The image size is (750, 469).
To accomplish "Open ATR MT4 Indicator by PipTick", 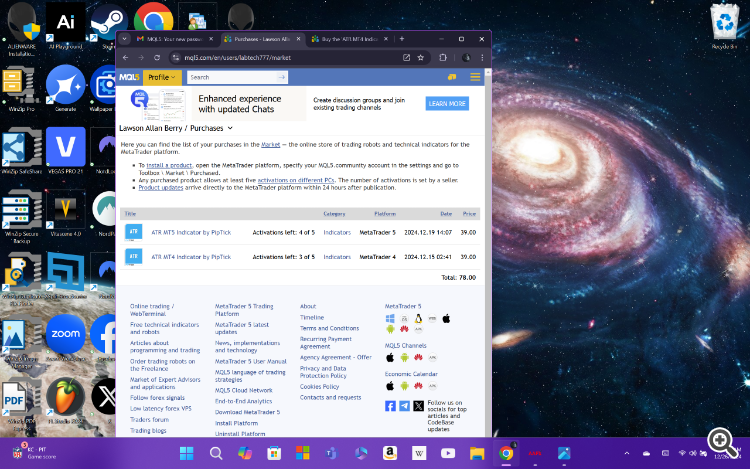I will 191,257.
